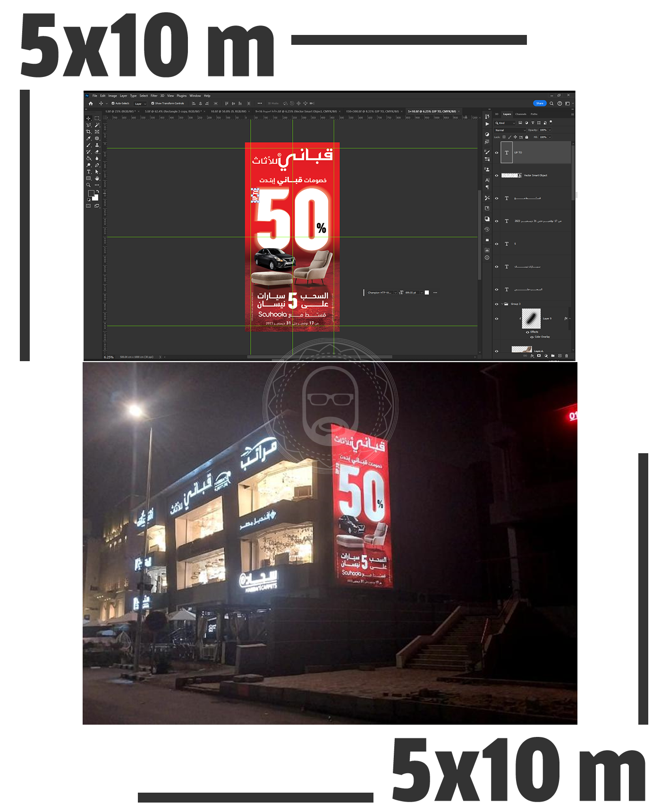Screen dimensions: 661x812
Task: Activate the Horizontal Type tool
Action: point(88,172)
